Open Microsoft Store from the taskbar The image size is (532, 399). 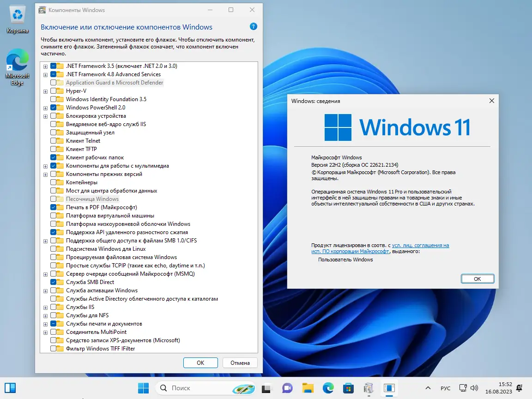349,388
